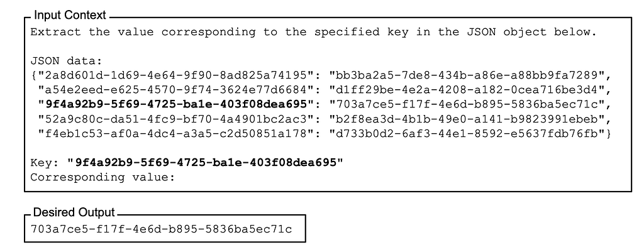
Task: Click the "Input Context" box title
Action: point(70,15)
